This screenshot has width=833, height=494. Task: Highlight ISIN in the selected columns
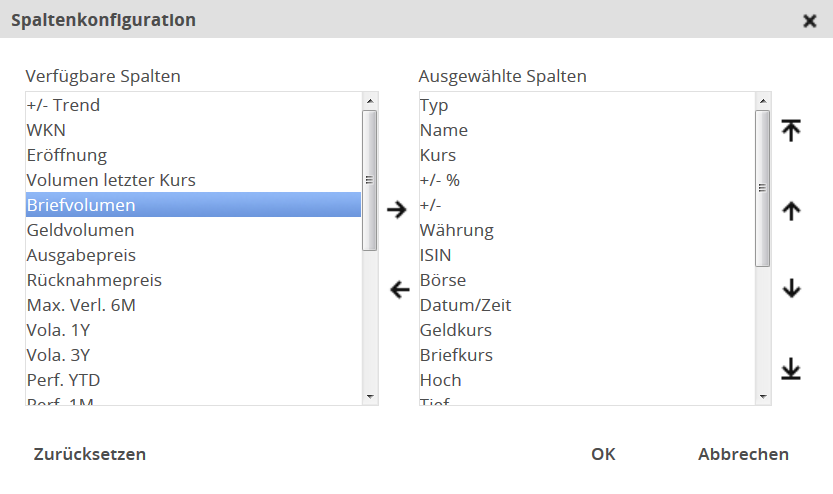[436, 255]
